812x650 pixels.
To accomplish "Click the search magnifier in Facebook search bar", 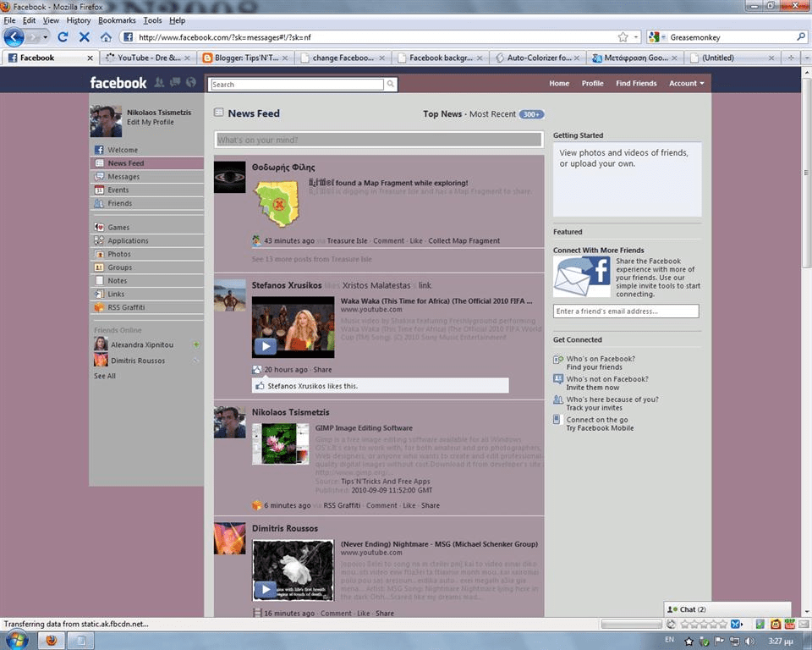I will [x=390, y=85].
